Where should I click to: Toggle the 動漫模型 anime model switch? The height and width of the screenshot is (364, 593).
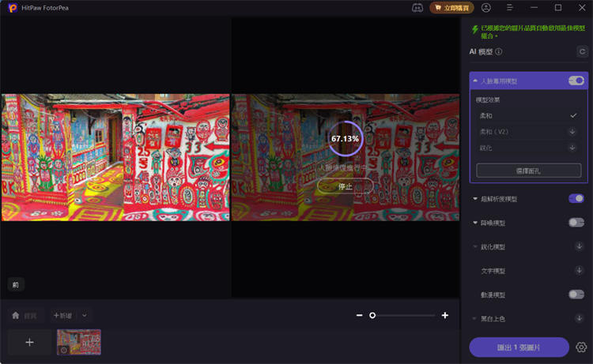[x=576, y=295]
